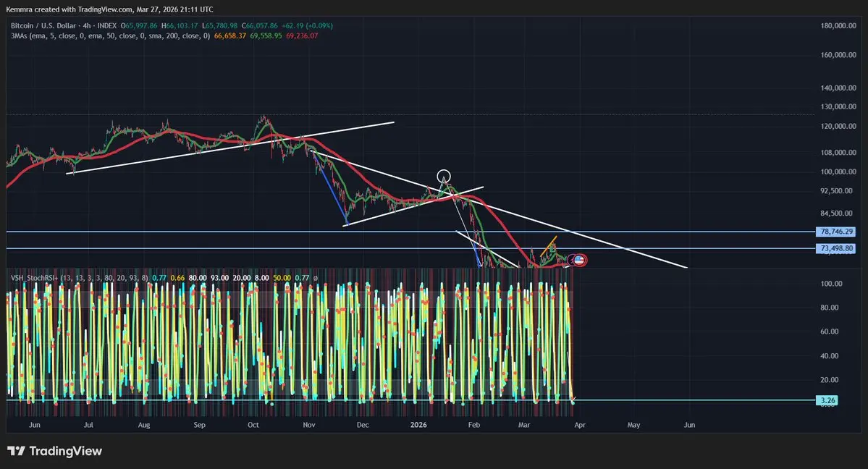The height and width of the screenshot is (469, 868).
Task: Click the high price H66,103.17
Action: (x=180, y=25)
